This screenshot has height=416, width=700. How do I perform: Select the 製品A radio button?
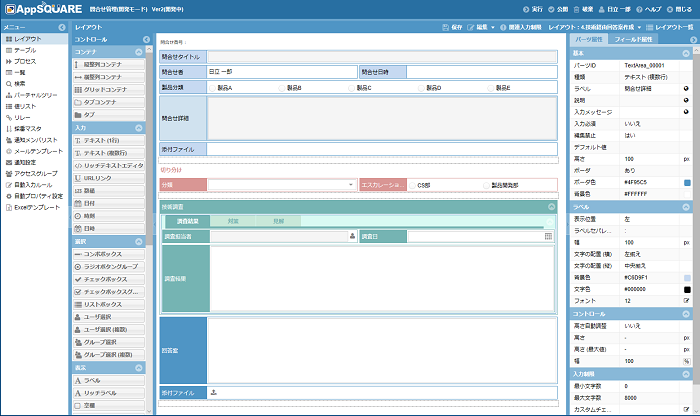click(x=211, y=88)
